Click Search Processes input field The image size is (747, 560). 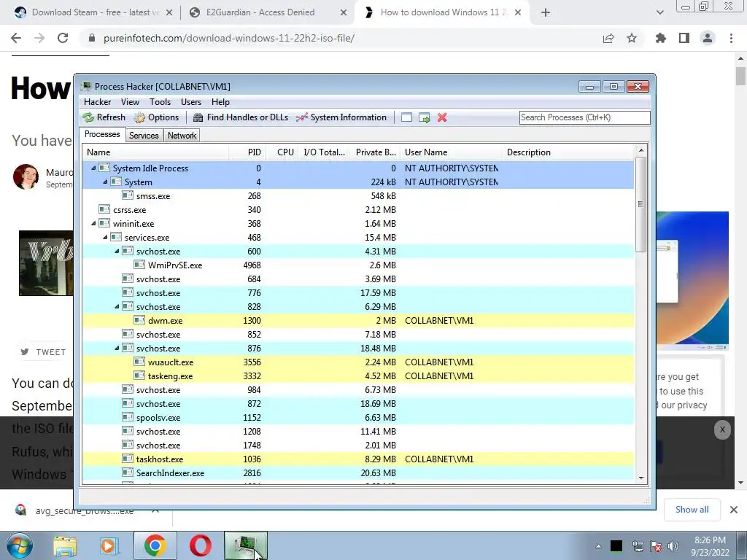point(584,117)
